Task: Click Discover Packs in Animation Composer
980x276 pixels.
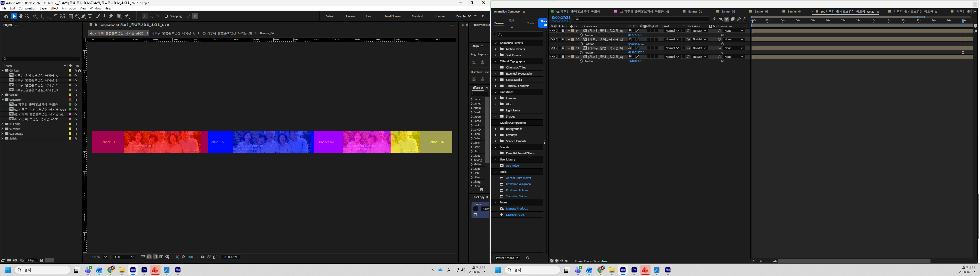Action: (x=515, y=215)
